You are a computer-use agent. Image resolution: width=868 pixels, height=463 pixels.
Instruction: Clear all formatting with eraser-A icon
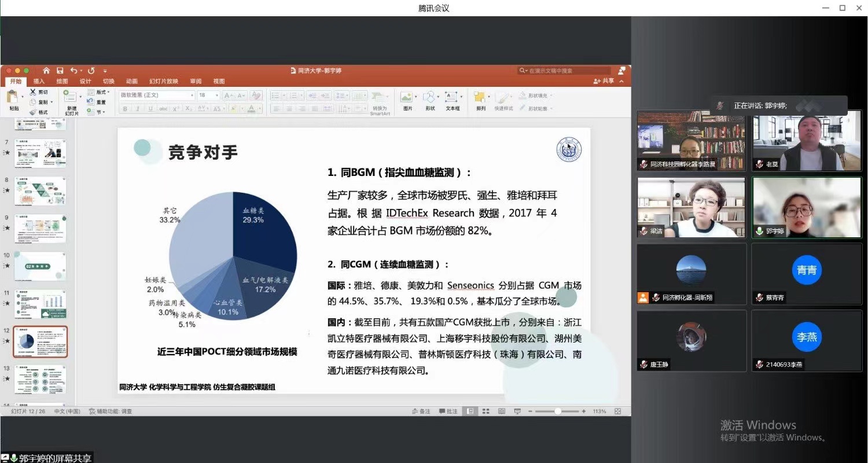pyautogui.click(x=256, y=95)
